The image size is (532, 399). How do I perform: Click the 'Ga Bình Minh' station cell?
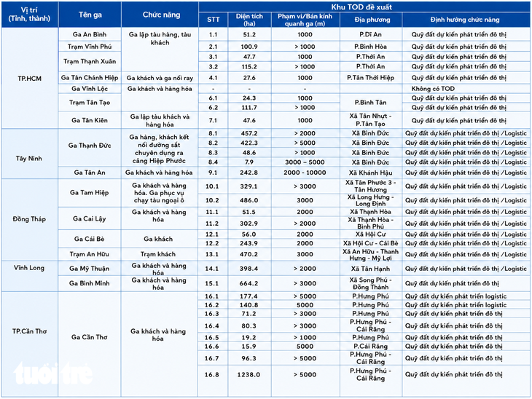tap(90, 283)
